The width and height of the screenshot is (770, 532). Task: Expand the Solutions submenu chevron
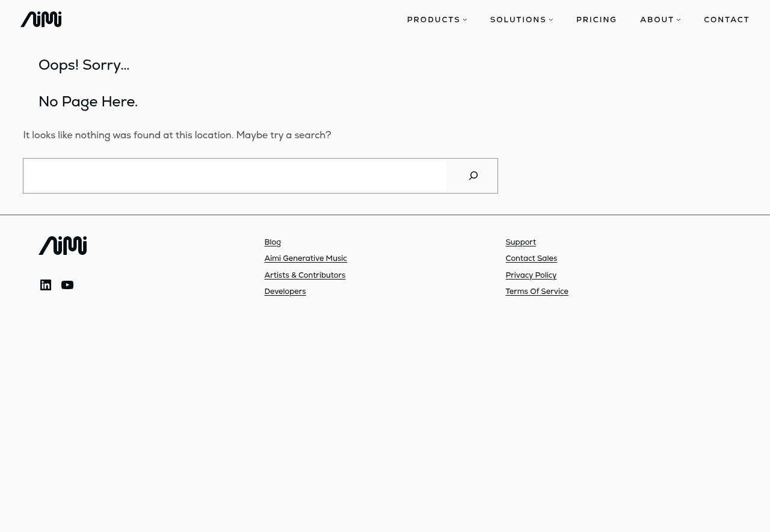551,20
